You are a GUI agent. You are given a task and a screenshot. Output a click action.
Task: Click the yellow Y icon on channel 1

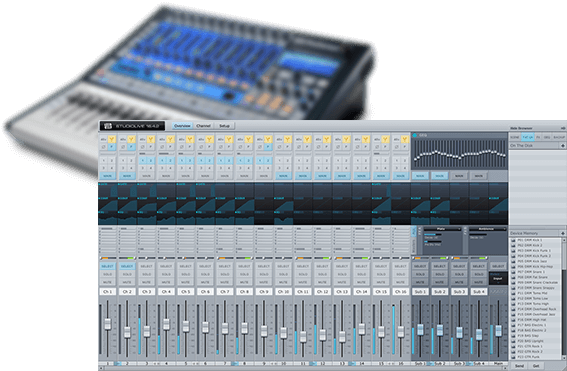[x=112, y=139]
